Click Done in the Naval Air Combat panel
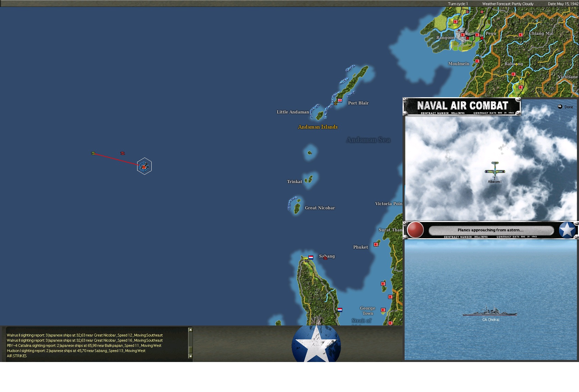This screenshot has width=579, height=392. (566, 107)
